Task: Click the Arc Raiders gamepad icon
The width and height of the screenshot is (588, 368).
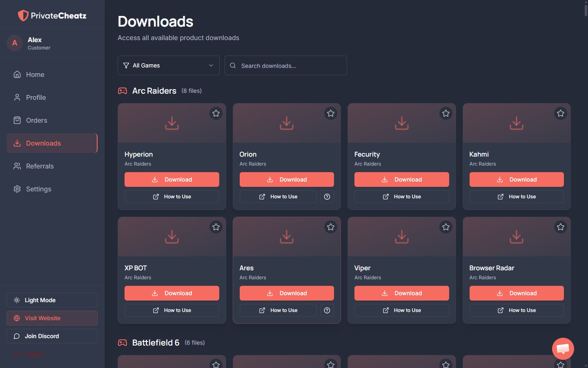Action: [122, 91]
